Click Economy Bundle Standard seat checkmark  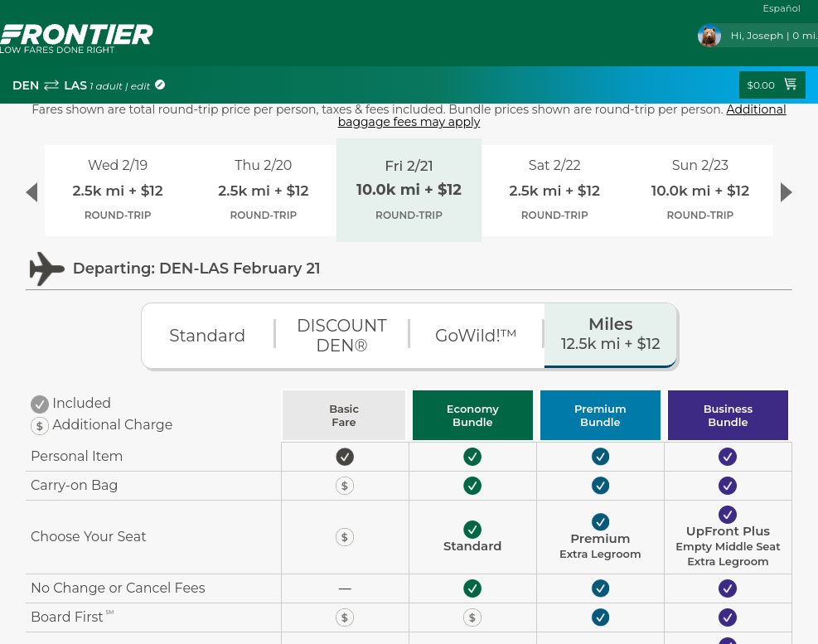pyautogui.click(x=472, y=529)
